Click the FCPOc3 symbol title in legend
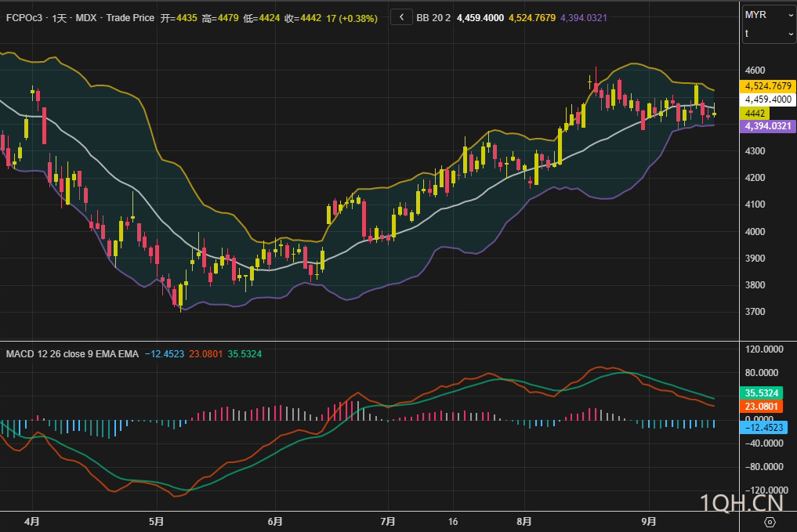797x532 pixels. click(x=23, y=17)
